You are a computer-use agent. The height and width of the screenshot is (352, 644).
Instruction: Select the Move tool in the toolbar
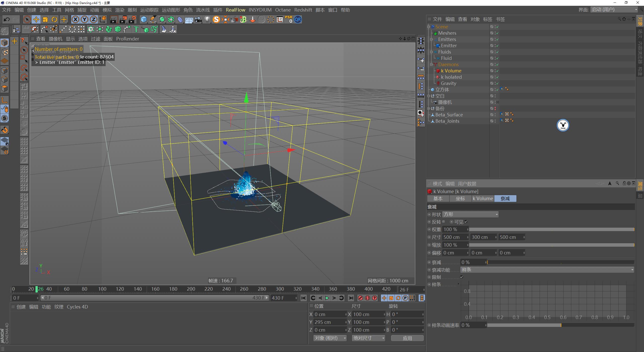[x=36, y=19]
